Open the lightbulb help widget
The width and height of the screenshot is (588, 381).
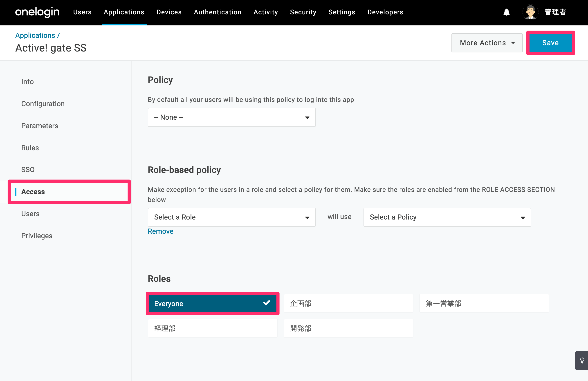pyautogui.click(x=582, y=360)
